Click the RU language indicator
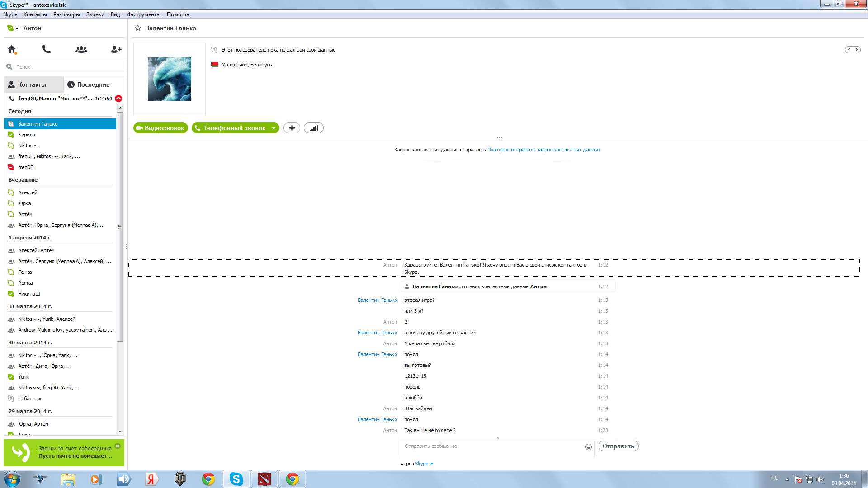 [775, 478]
